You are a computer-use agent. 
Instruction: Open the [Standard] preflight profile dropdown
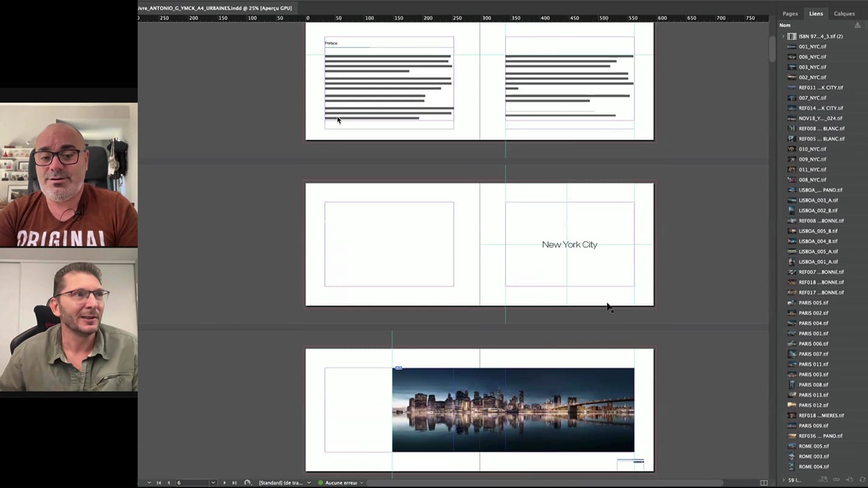point(309,483)
